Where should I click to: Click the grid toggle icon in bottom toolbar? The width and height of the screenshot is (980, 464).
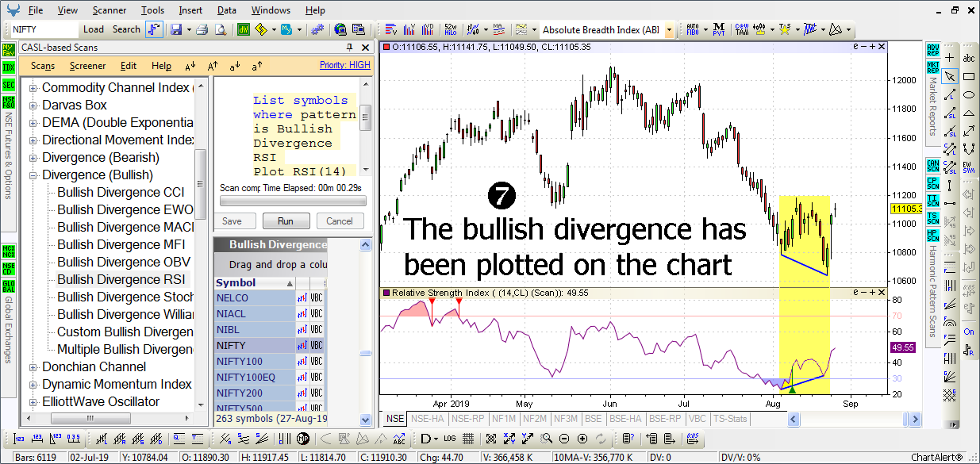[468, 439]
